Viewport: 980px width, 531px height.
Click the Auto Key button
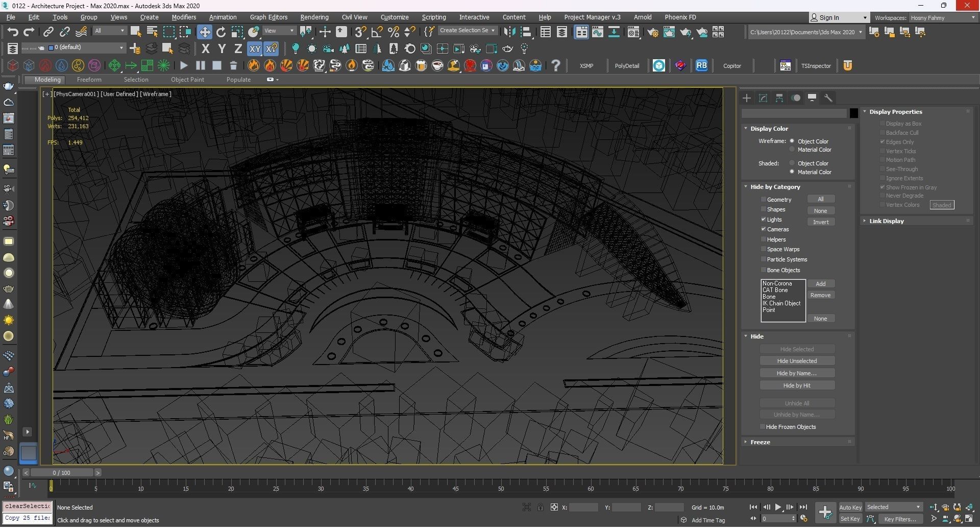pos(850,508)
